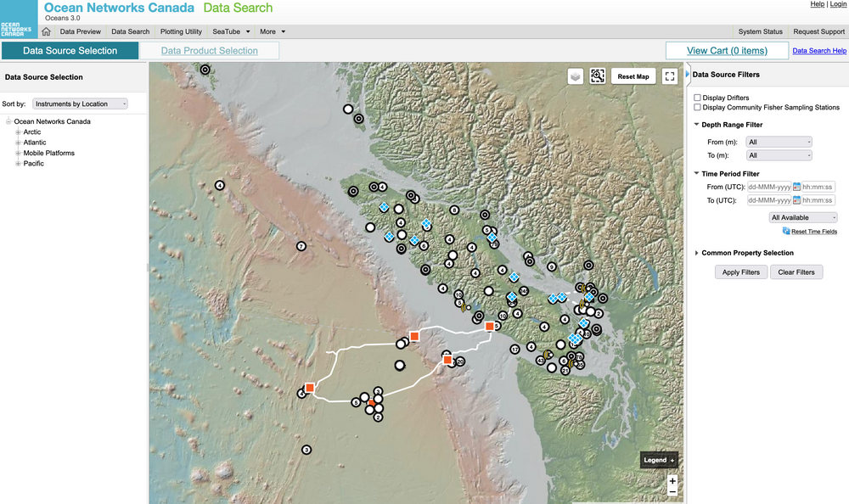Click the Apply Filters button
This screenshot has height=504, width=849.
741,272
